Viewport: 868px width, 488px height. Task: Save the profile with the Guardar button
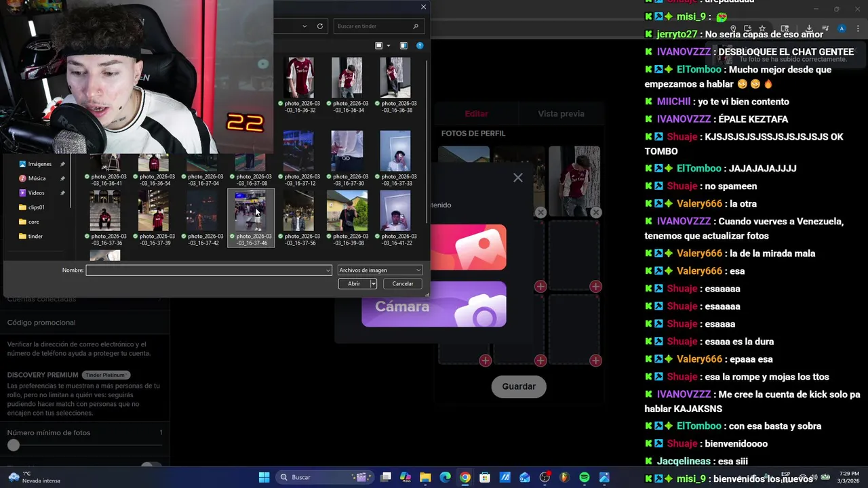point(519,386)
